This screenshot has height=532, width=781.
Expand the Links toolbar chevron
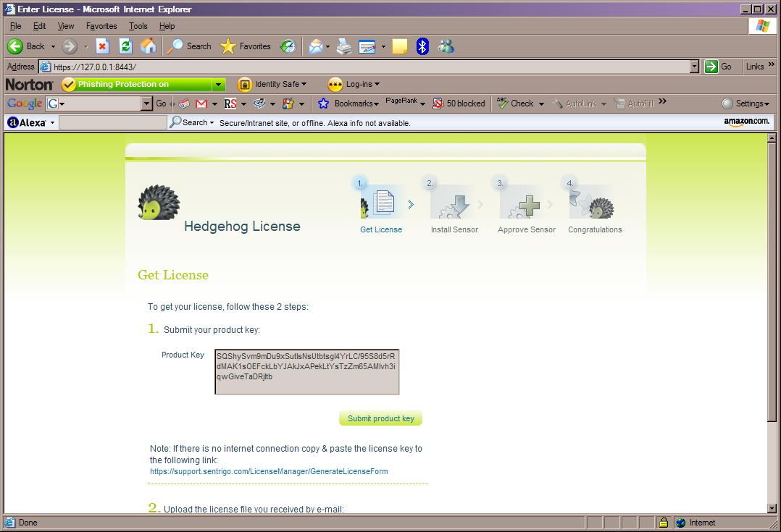coord(771,64)
